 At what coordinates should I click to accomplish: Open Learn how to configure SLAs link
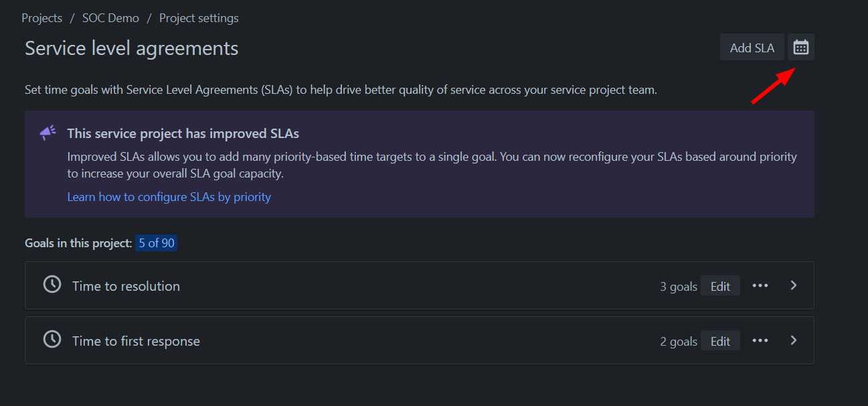click(x=169, y=197)
